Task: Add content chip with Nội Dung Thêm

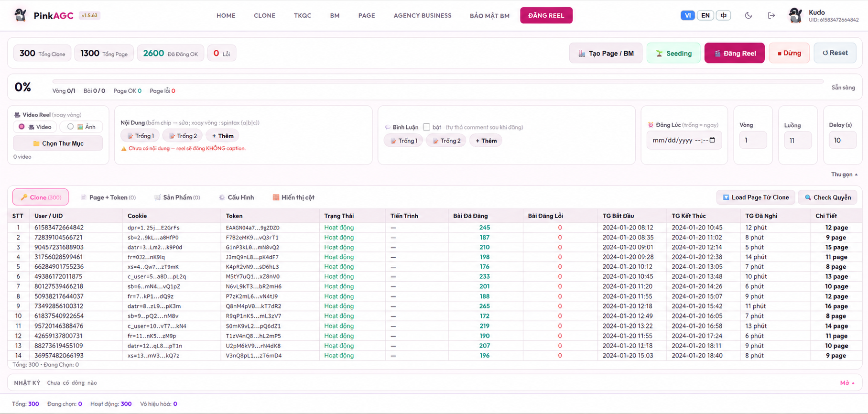Action: (223, 136)
